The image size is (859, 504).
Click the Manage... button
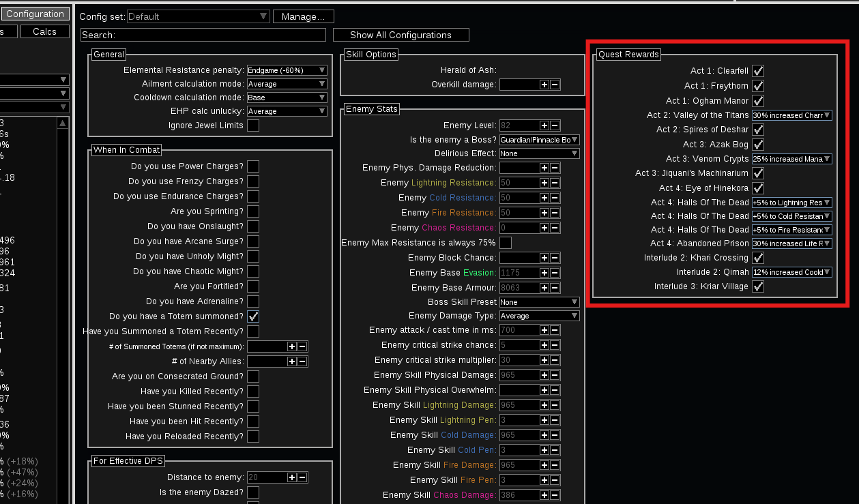point(304,16)
